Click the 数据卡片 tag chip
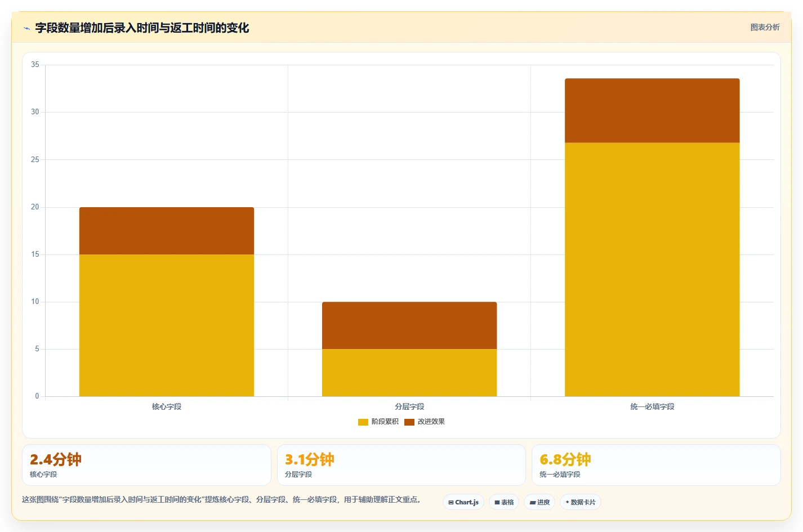The width and height of the screenshot is (803, 532). 581,502
